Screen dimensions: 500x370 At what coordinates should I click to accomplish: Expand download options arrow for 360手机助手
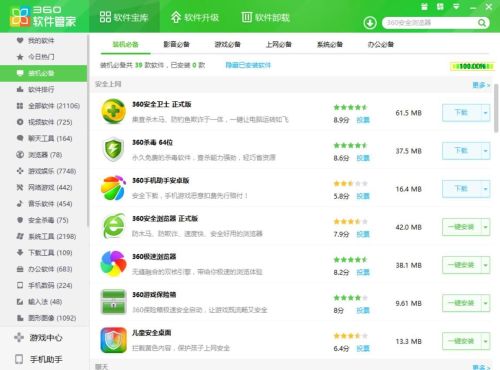tap(486, 189)
